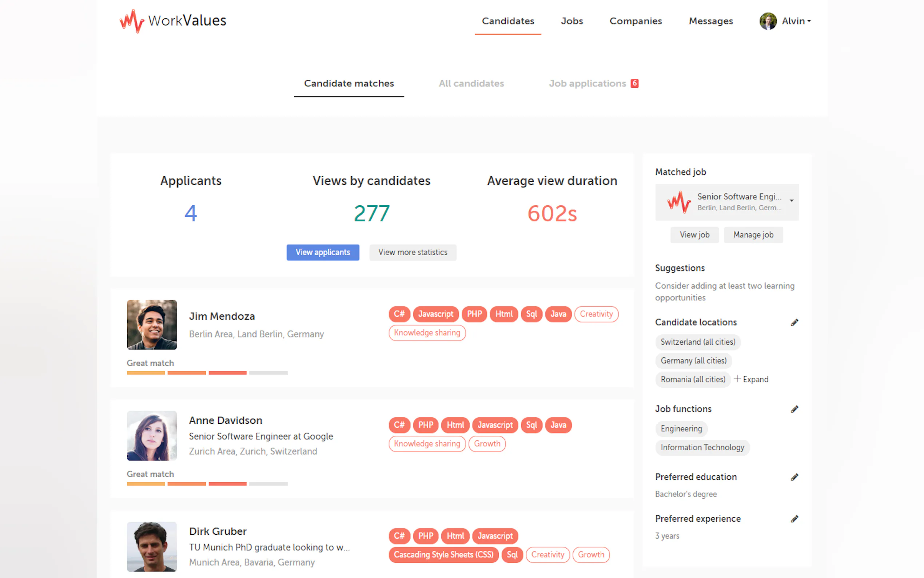This screenshot has height=578, width=924.
Task: Click the Job applications notification badge
Action: pos(634,83)
